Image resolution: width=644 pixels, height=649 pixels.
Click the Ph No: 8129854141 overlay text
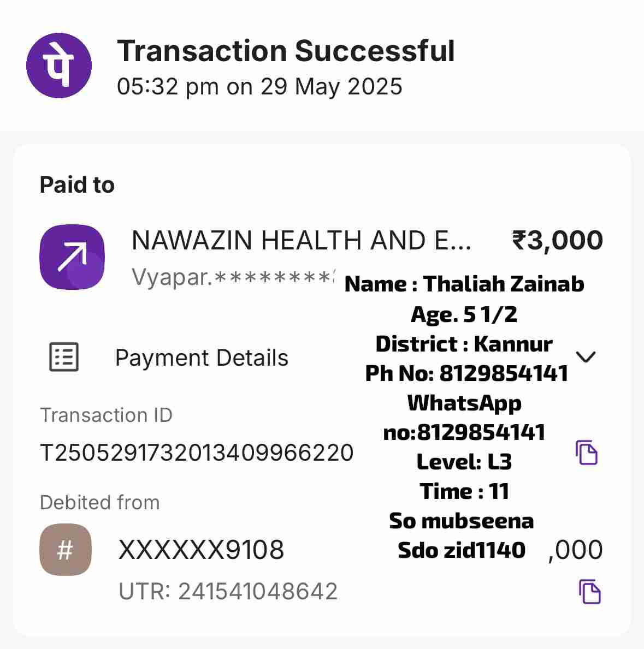point(466,373)
